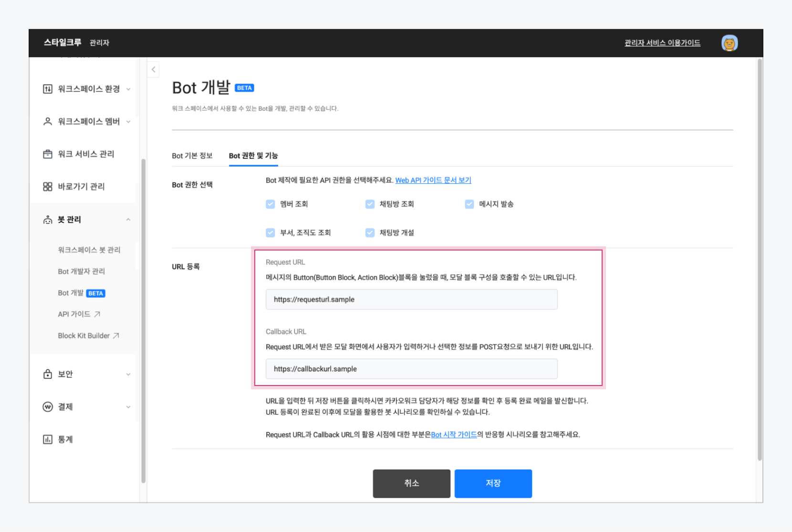Expand the 결제 menu chevron
The height and width of the screenshot is (532, 792).
pyautogui.click(x=128, y=407)
